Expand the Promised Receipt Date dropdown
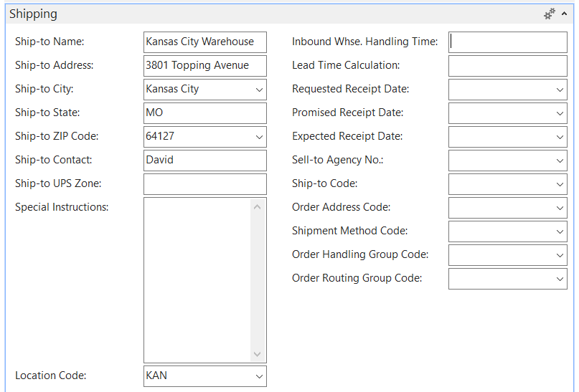The height and width of the screenshot is (392, 579). tap(559, 113)
